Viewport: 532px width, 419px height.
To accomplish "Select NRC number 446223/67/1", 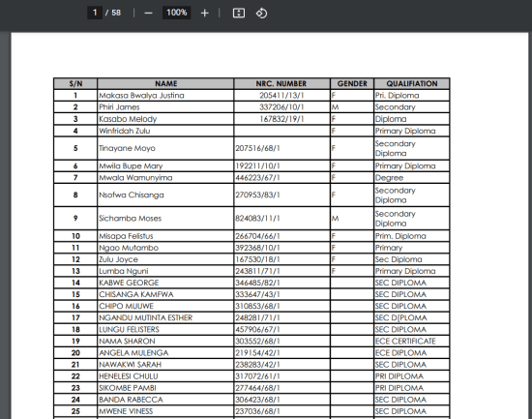I will pos(257,178).
